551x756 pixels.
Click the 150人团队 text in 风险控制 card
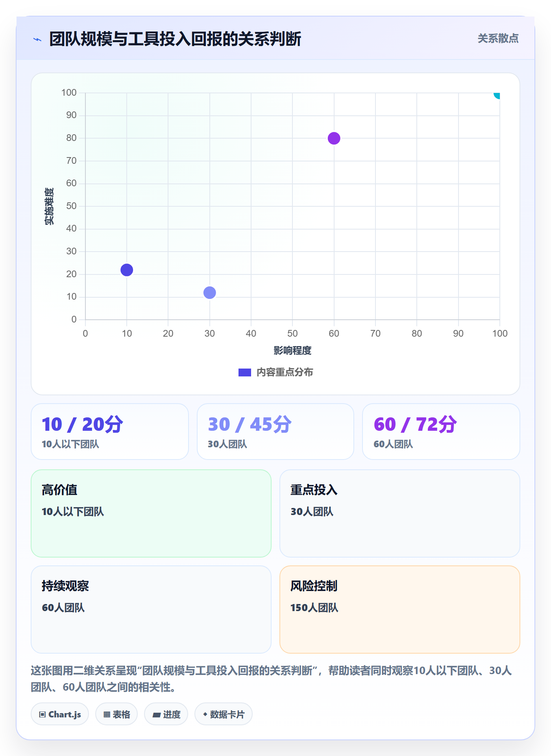314,608
